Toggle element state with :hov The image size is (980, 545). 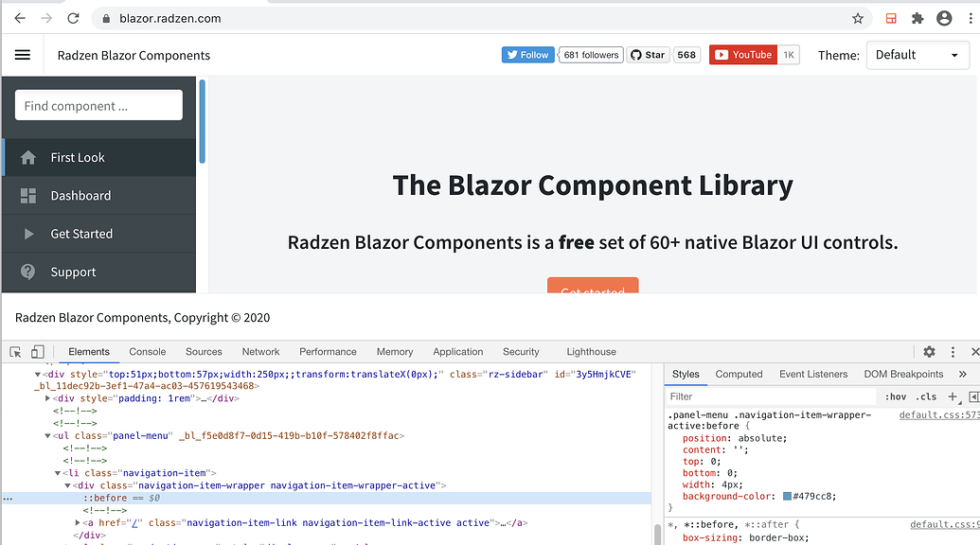coord(896,396)
